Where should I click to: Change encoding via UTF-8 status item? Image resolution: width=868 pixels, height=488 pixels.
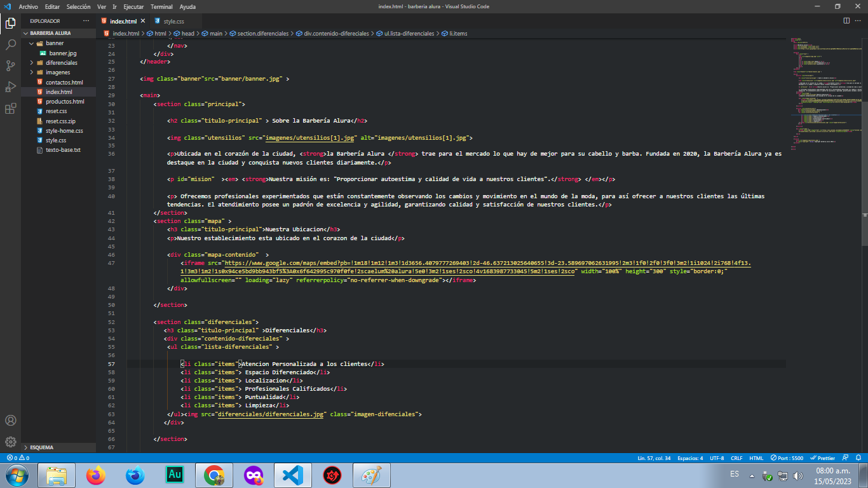click(x=717, y=457)
